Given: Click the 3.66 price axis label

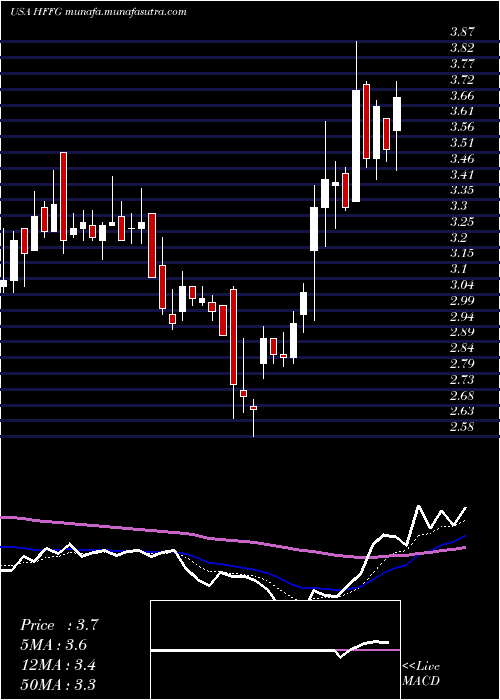Looking at the screenshot, I should click(462, 96).
